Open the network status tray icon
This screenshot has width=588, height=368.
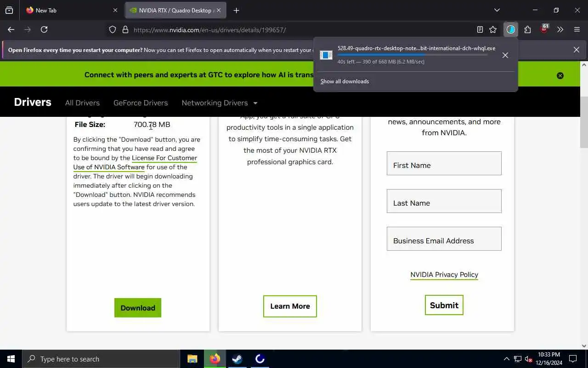pyautogui.click(x=518, y=359)
